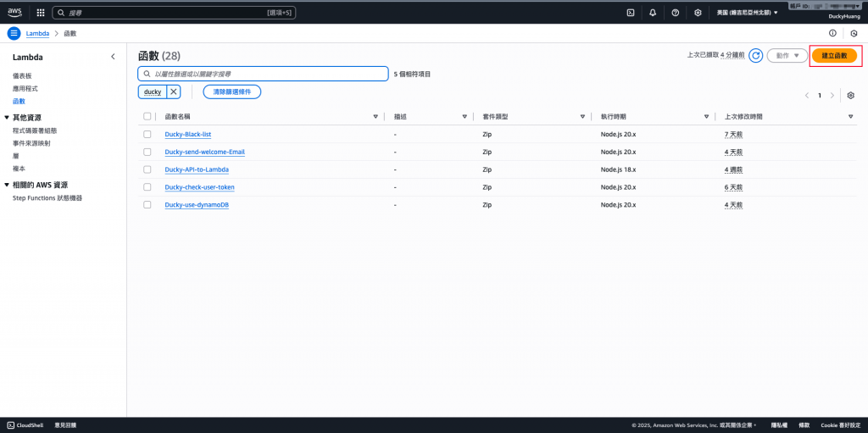Sort by the 套件類型 column arrow

[582, 117]
